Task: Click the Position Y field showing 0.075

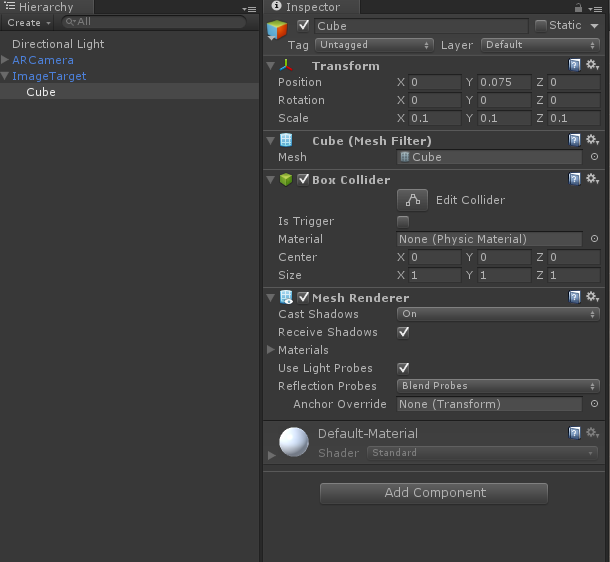Action: (504, 82)
